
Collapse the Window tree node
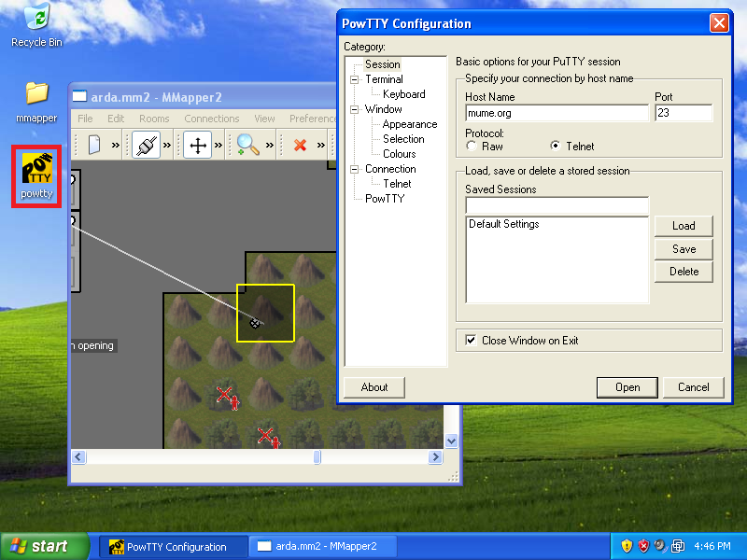point(354,109)
